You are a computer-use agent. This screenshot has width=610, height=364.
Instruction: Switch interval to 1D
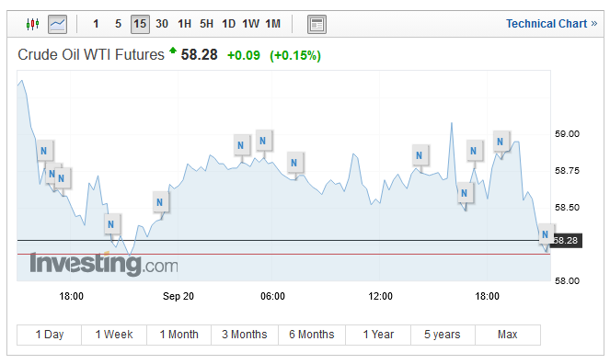[229, 24]
